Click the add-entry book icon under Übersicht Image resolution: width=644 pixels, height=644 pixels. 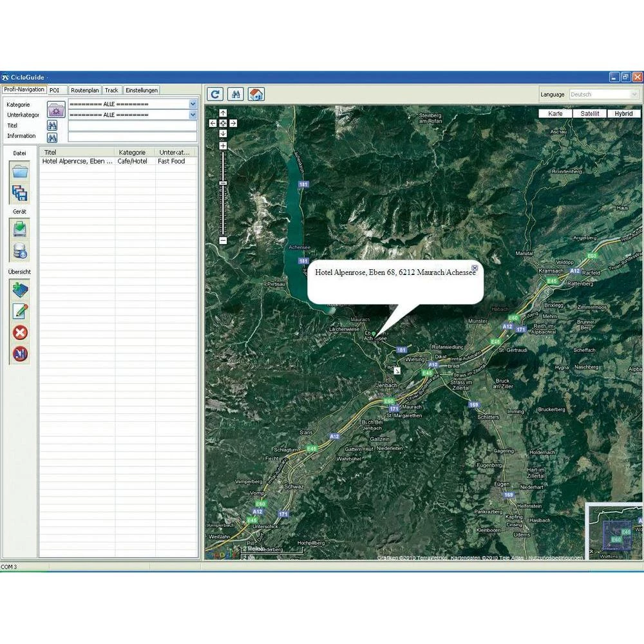coord(20,290)
